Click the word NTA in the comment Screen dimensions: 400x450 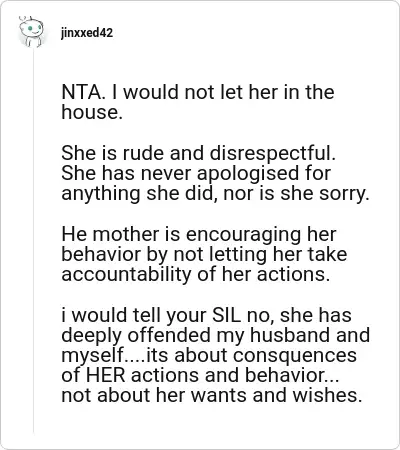point(82,92)
